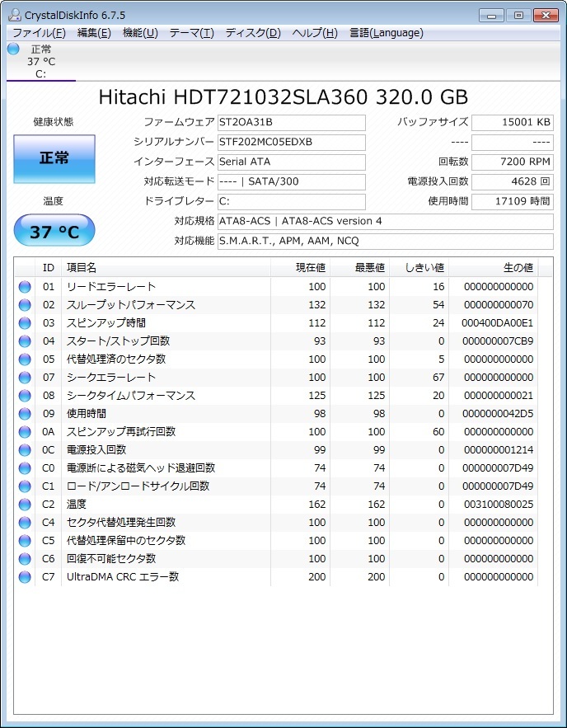Select the drive C: tab at top left
The width and height of the screenshot is (567, 728).
pyautogui.click(x=41, y=62)
